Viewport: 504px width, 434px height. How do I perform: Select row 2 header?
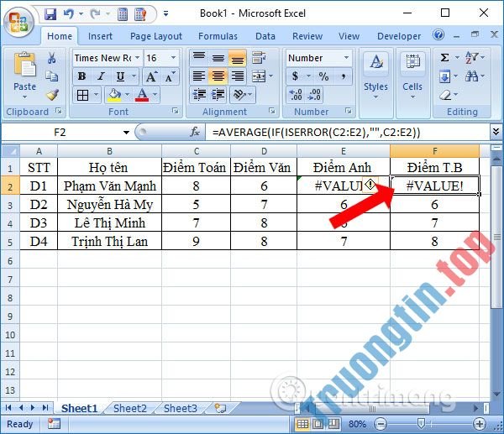(10, 186)
